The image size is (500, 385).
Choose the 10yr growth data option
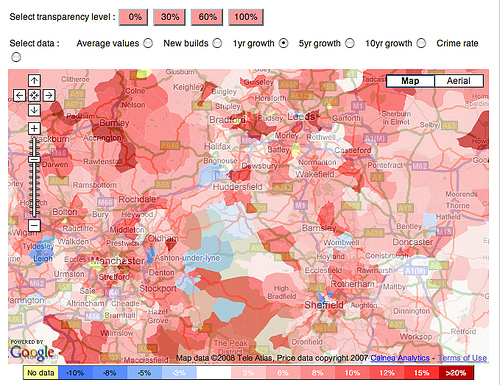[421, 43]
